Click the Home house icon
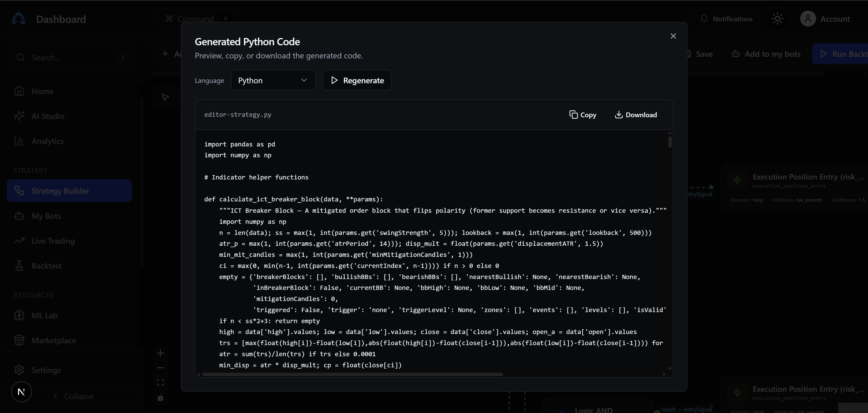The height and width of the screenshot is (413, 868). 19,91
